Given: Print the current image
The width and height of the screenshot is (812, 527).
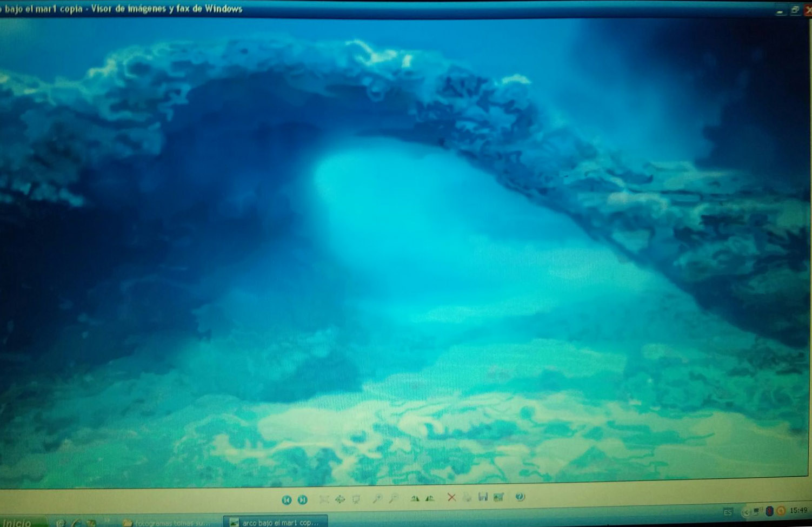Looking at the screenshot, I should [467, 498].
